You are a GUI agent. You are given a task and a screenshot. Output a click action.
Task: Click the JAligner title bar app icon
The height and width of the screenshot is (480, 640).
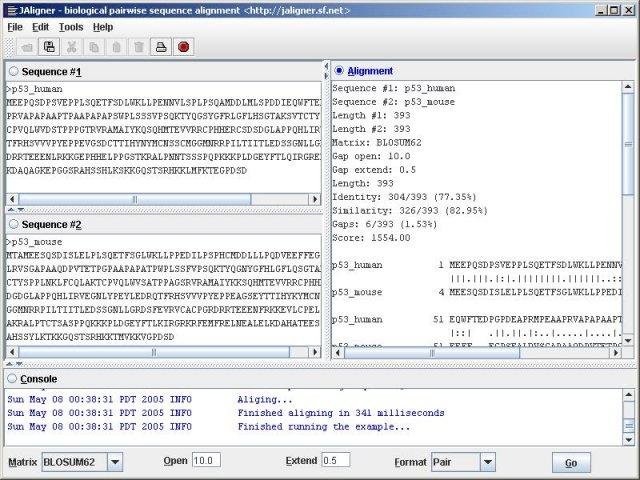click(x=12, y=10)
